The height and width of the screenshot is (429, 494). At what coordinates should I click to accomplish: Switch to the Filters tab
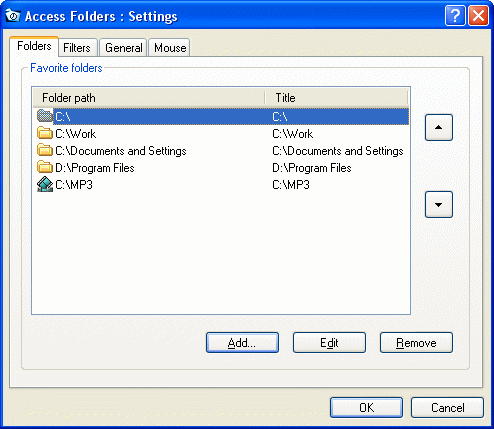77,48
